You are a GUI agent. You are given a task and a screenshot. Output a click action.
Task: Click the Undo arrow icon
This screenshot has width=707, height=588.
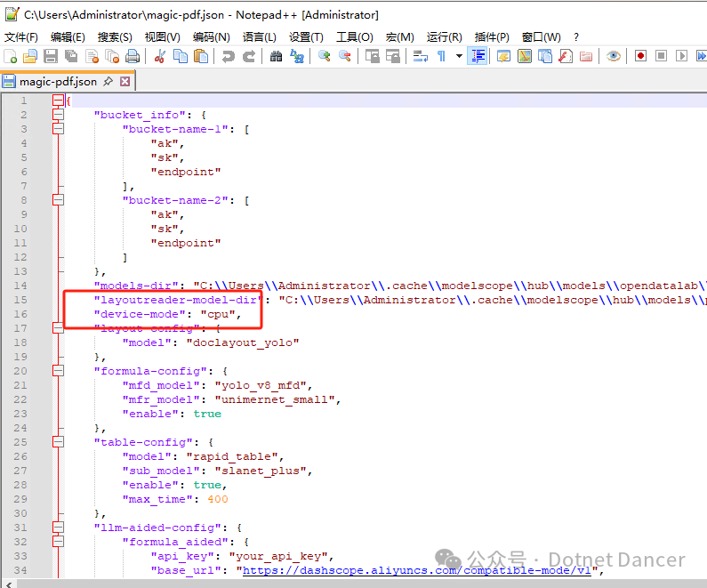pos(229,56)
